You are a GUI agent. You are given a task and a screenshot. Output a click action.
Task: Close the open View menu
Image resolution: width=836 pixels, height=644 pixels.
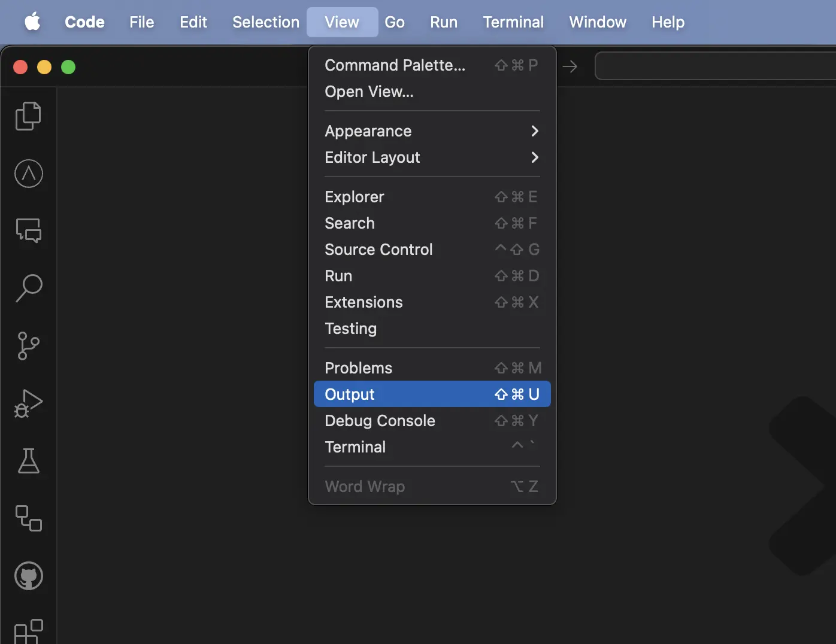pyautogui.click(x=342, y=22)
